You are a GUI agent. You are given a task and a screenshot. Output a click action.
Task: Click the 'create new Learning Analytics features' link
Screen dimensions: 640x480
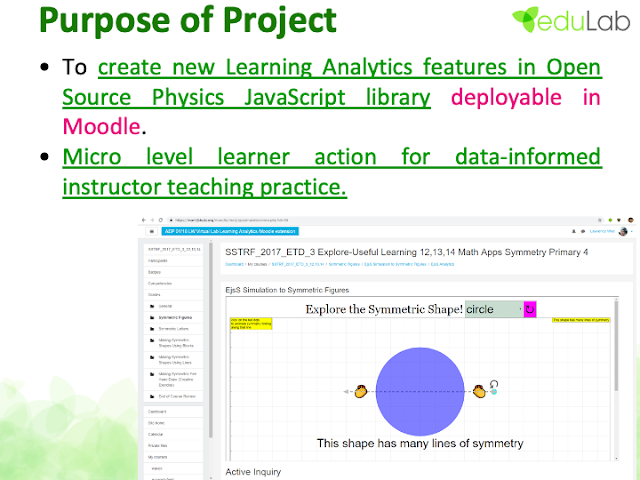pos(257,67)
